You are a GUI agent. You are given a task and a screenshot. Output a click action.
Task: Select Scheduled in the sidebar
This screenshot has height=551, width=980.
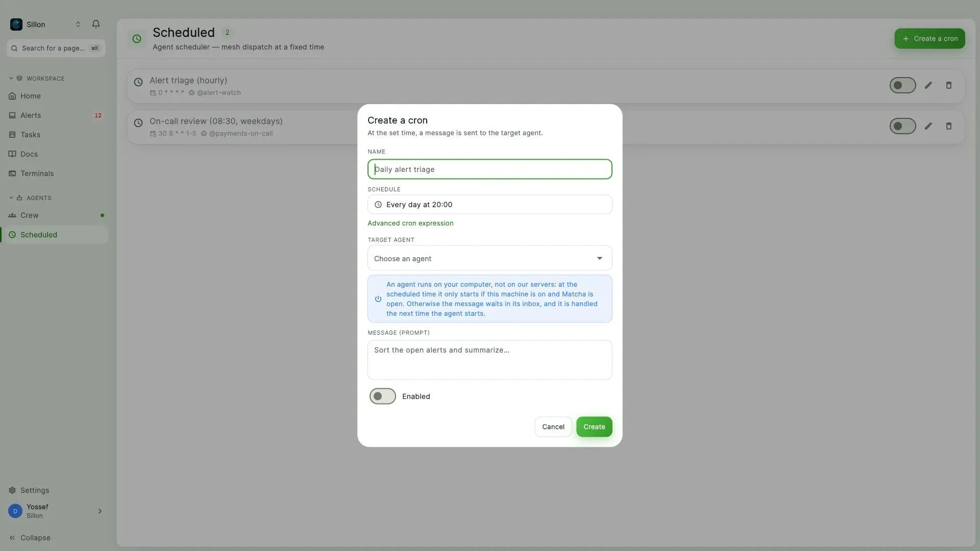click(55, 235)
